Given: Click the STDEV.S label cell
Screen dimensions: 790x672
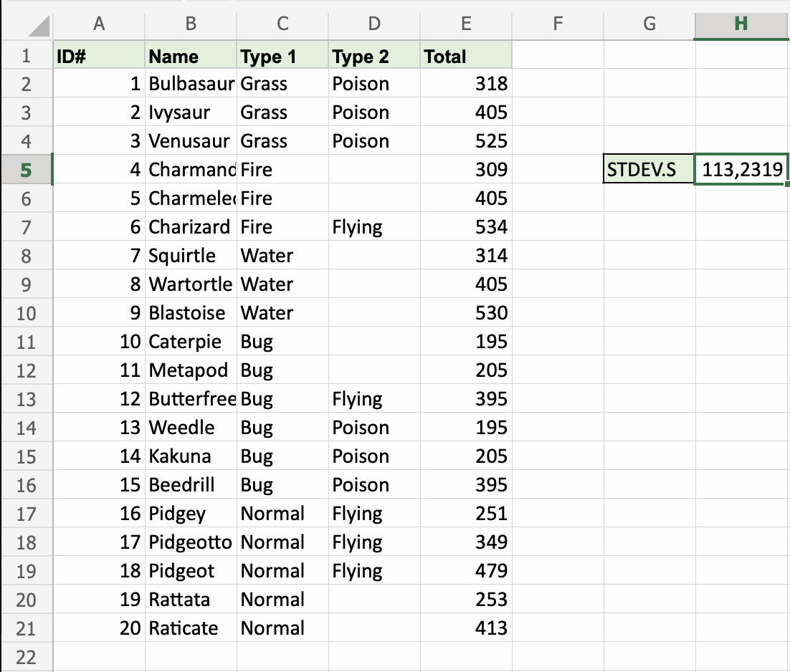Looking at the screenshot, I should pos(649,170).
